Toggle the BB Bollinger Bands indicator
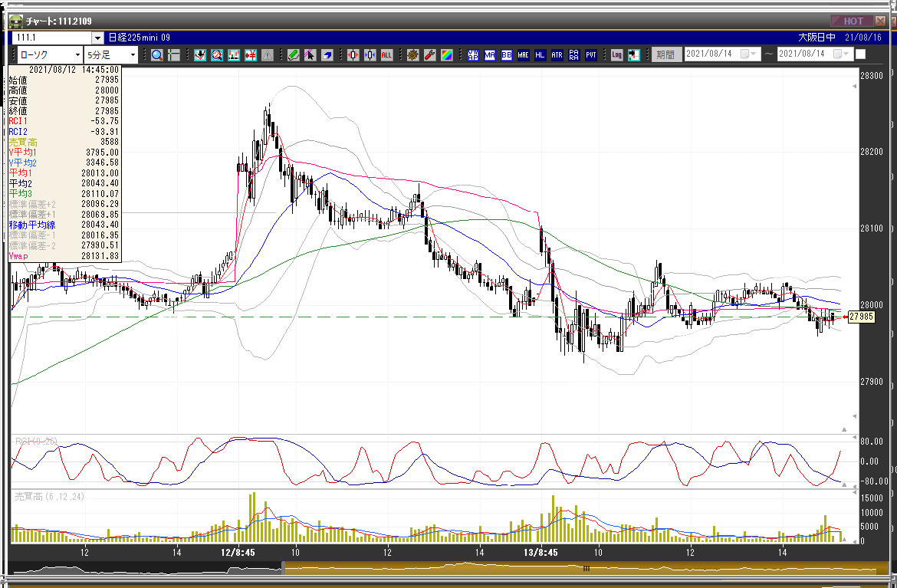Image resolution: width=897 pixels, height=588 pixels. [507, 54]
